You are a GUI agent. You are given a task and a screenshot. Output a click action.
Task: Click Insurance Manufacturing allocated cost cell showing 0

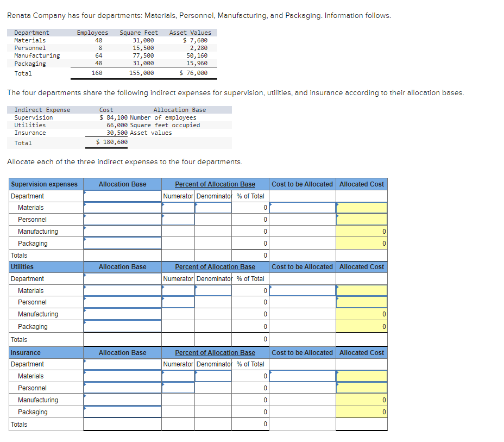362,400
